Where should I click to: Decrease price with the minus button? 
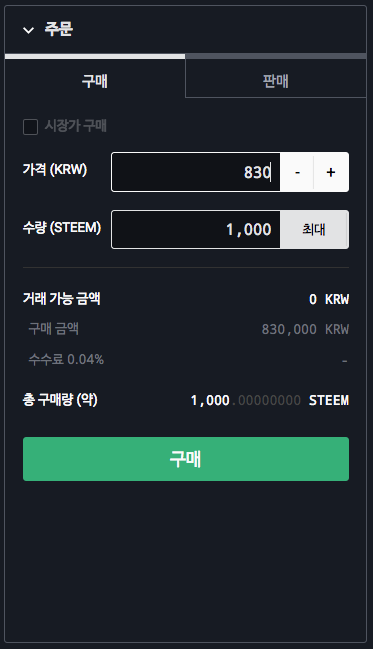[x=297, y=172]
